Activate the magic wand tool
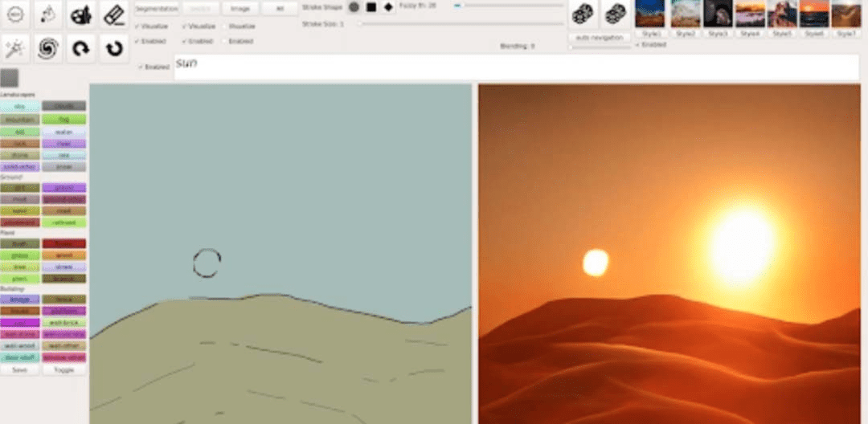This screenshot has height=424, width=868. click(x=14, y=49)
